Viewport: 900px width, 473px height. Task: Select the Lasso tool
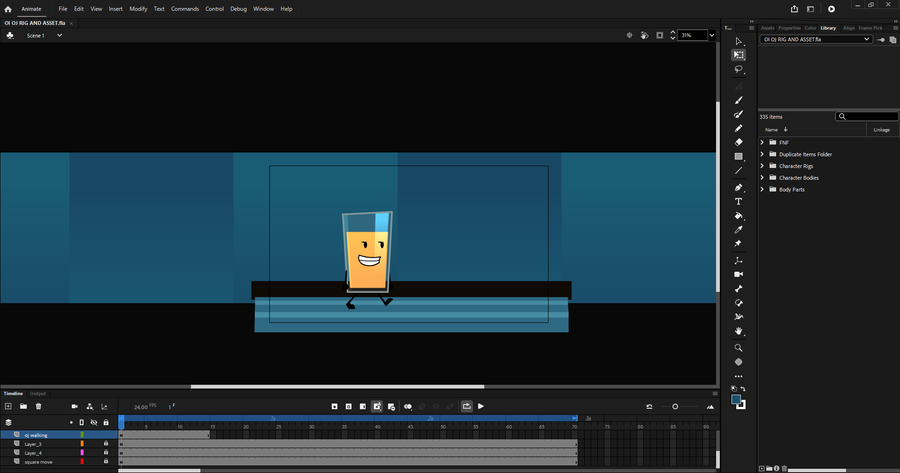(x=739, y=69)
